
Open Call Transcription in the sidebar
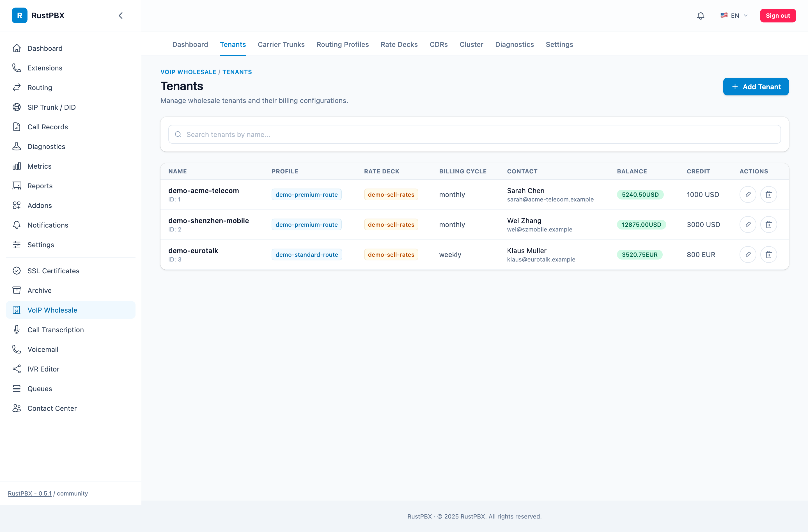point(71,330)
